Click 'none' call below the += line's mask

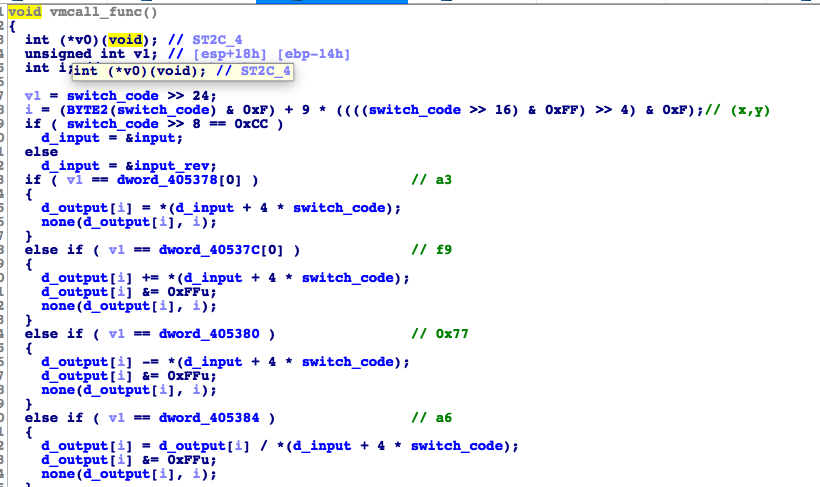(x=58, y=306)
